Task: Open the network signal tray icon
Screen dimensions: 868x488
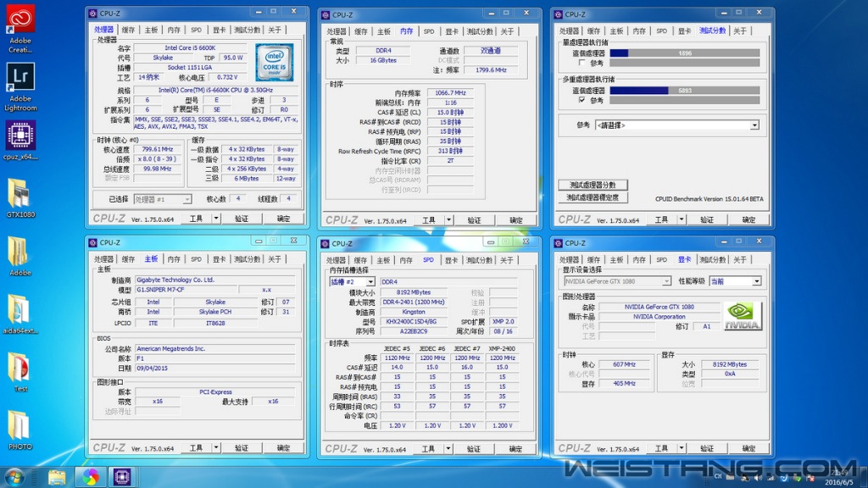Action: (771, 478)
